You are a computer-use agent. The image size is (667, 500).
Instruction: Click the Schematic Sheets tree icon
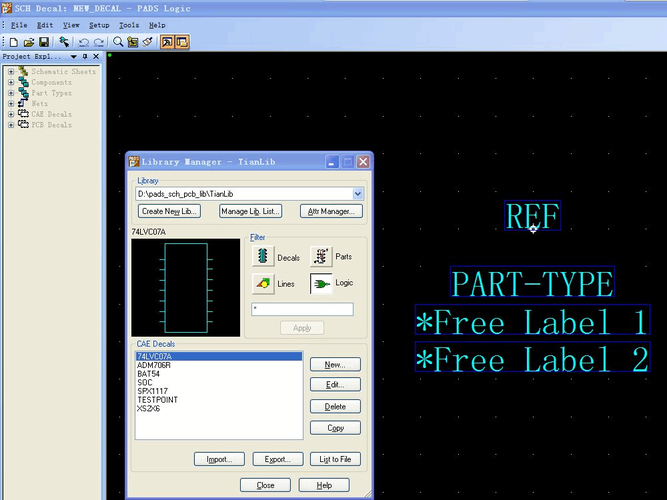click(23, 71)
